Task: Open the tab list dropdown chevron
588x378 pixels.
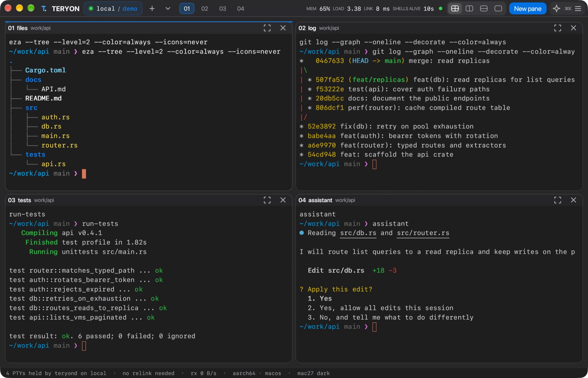Action: tap(168, 9)
